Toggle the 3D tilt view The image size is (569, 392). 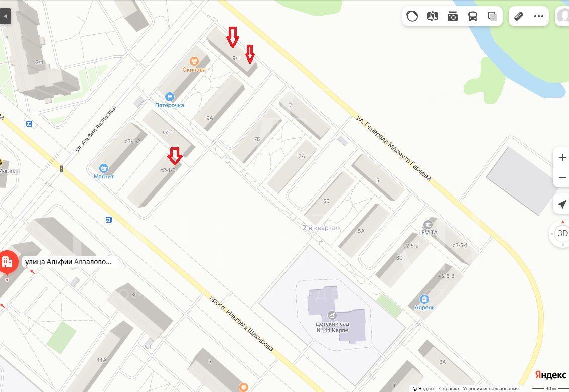click(x=562, y=233)
